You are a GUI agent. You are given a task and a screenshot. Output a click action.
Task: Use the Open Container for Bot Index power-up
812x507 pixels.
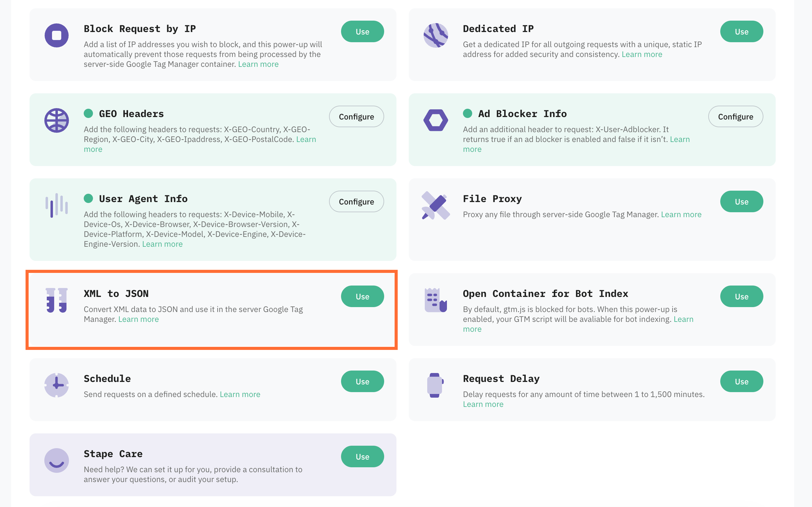pos(742,296)
